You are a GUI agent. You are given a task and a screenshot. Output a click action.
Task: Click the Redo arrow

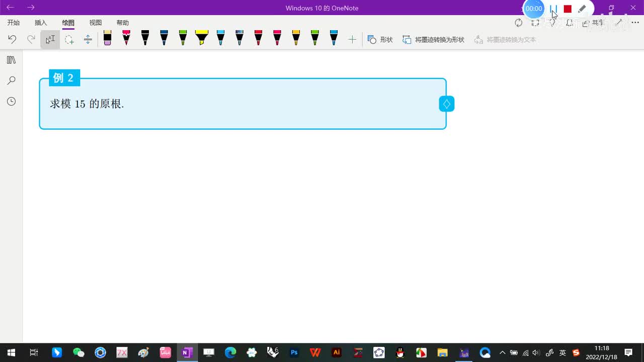(x=31, y=39)
